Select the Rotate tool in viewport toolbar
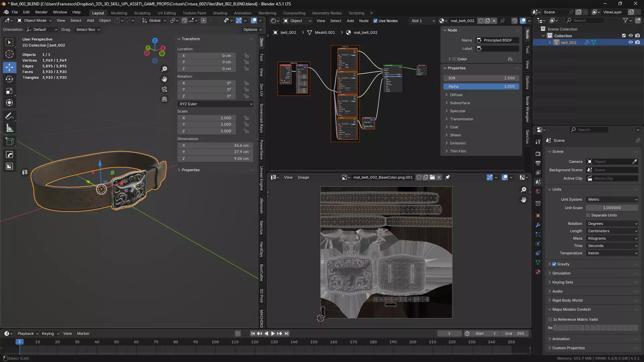 pos(9,79)
